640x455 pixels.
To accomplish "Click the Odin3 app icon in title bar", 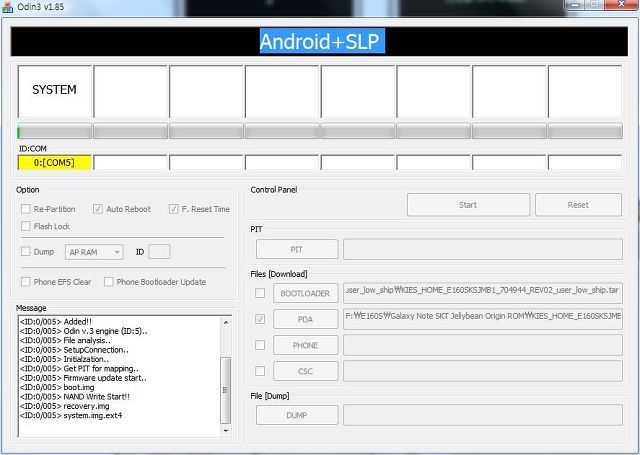I will 7,7.
